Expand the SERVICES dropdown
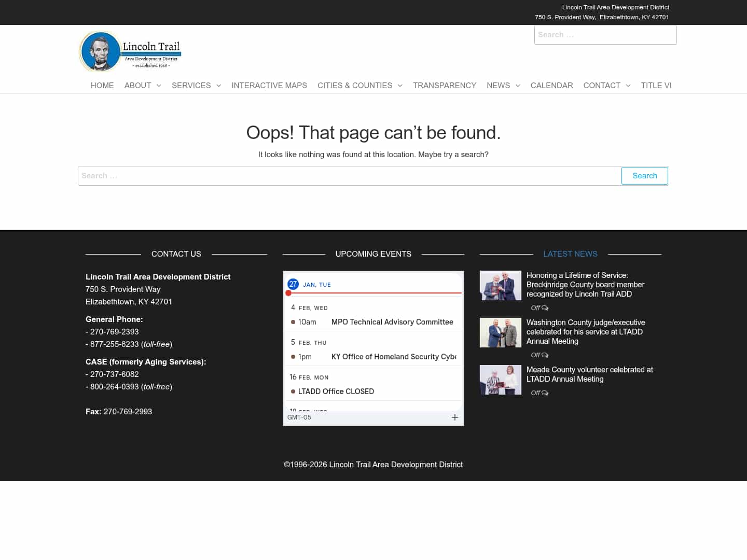Screen dimensions: 747x560 click(x=191, y=85)
